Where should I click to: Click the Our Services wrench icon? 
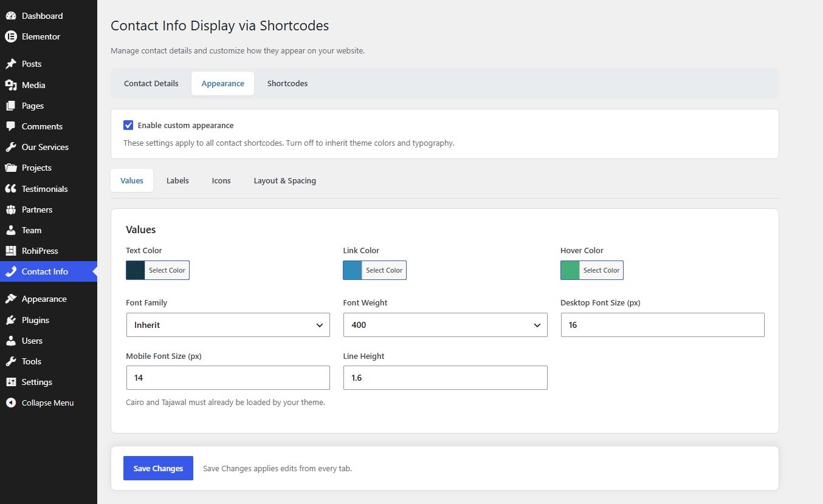click(10, 147)
